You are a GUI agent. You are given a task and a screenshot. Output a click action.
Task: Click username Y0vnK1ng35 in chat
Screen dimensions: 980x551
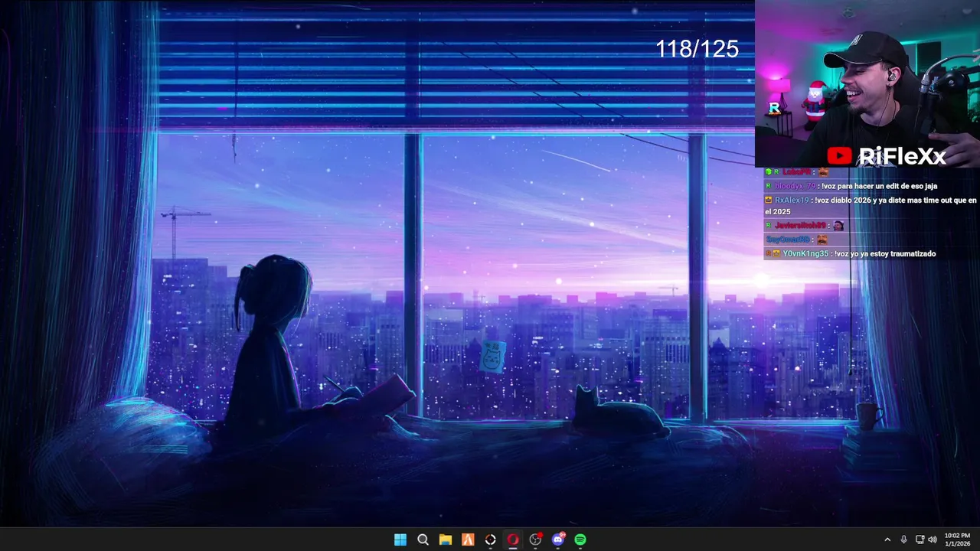click(805, 253)
